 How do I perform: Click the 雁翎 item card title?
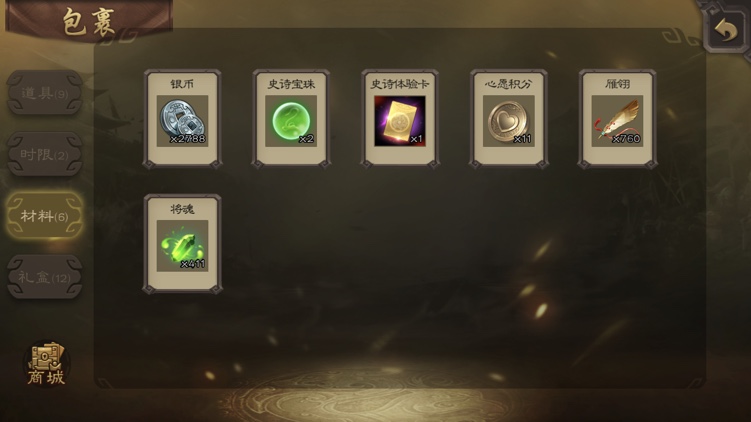point(617,84)
